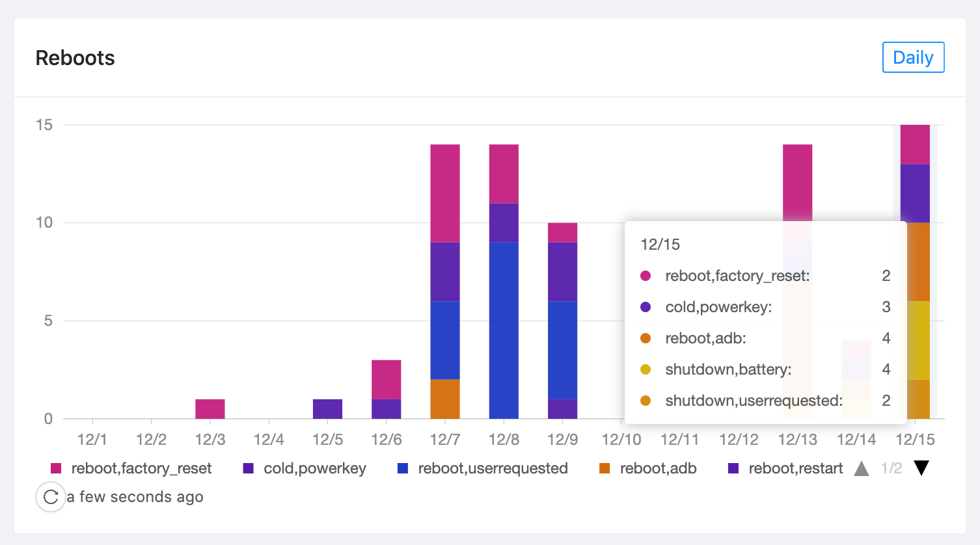Click the purple bar for 12/5

click(x=327, y=409)
